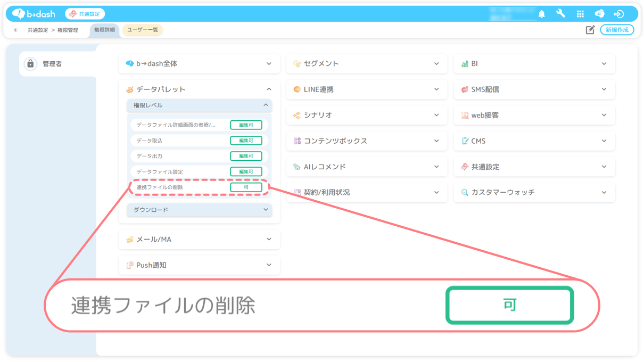Toggle the データ出力 編集可 permission badge
644x362 pixels.
(x=246, y=156)
